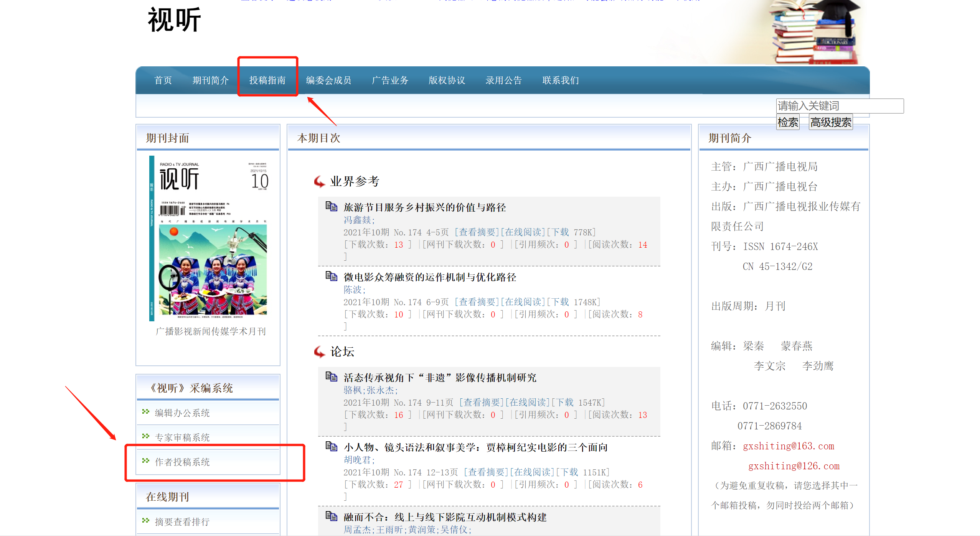Viewport: 980px width, 536px height.
Task: Click 查看摘要 for the 4-5页 article
Action: (x=477, y=232)
